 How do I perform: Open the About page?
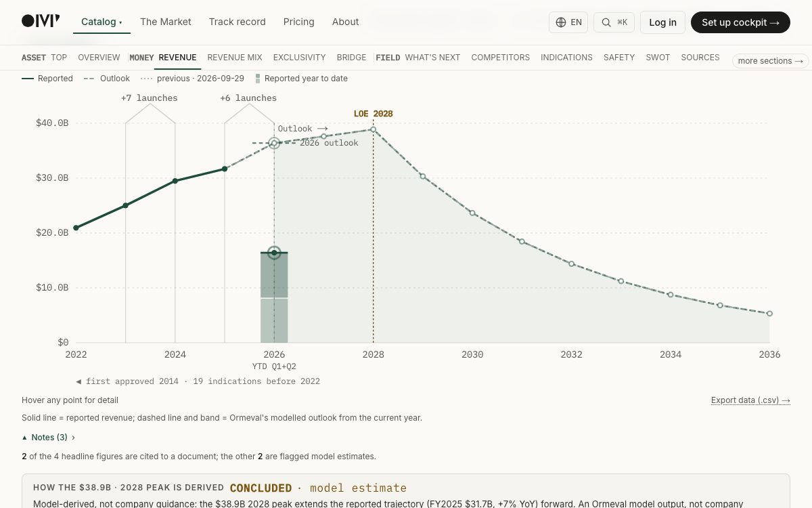(345, 22)
